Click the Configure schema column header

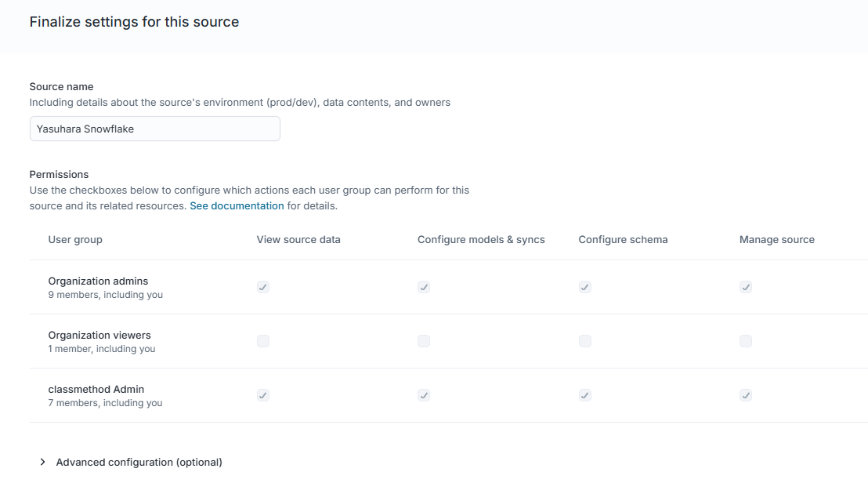(623, 239)
